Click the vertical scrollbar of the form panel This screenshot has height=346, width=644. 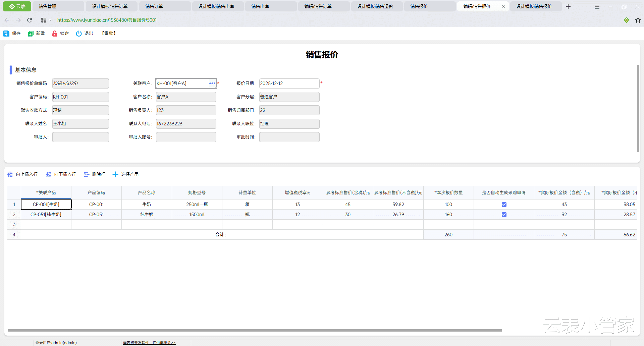point(638,109)
